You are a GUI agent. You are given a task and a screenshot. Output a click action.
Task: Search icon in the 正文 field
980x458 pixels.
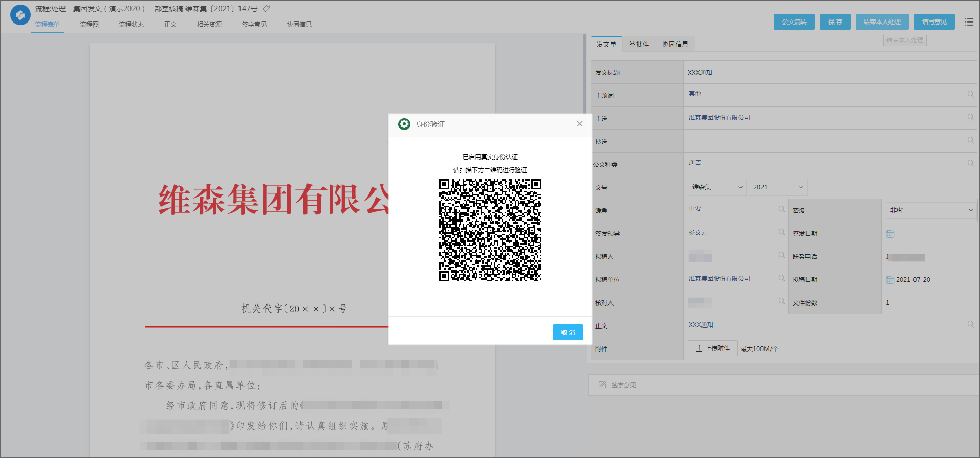click(x=970, y=324)
